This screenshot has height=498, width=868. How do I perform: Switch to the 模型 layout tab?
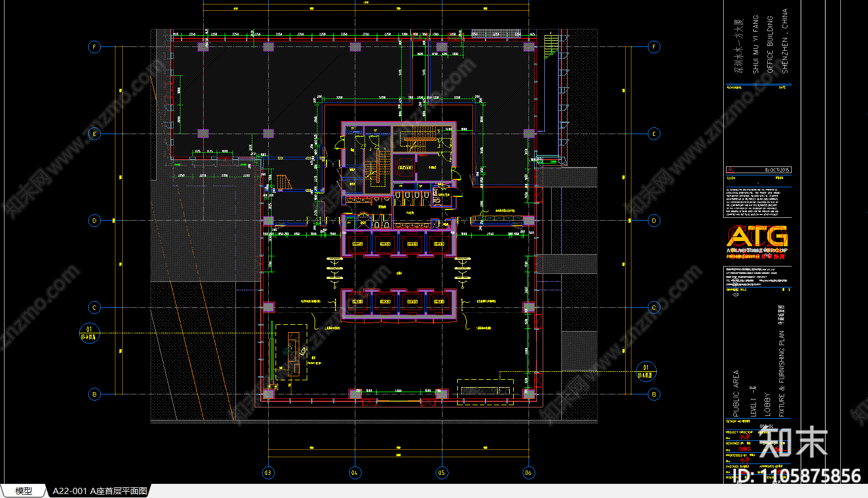pyautogui.click(x=24, y=491)
